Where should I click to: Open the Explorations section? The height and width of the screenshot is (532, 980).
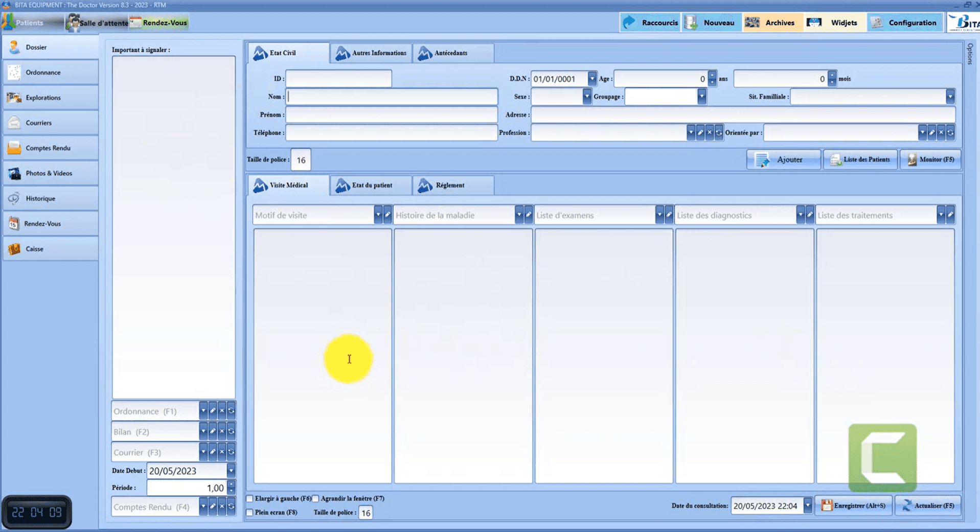tap(43, 97)
